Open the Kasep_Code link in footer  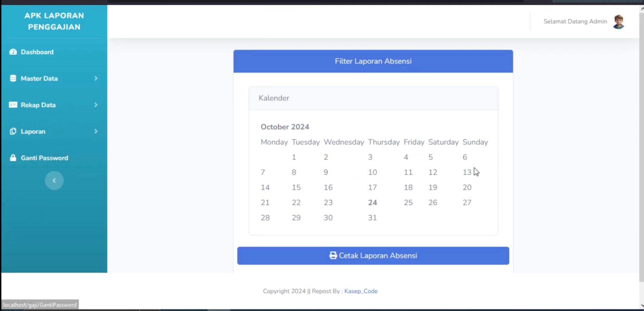pos(361,291)
